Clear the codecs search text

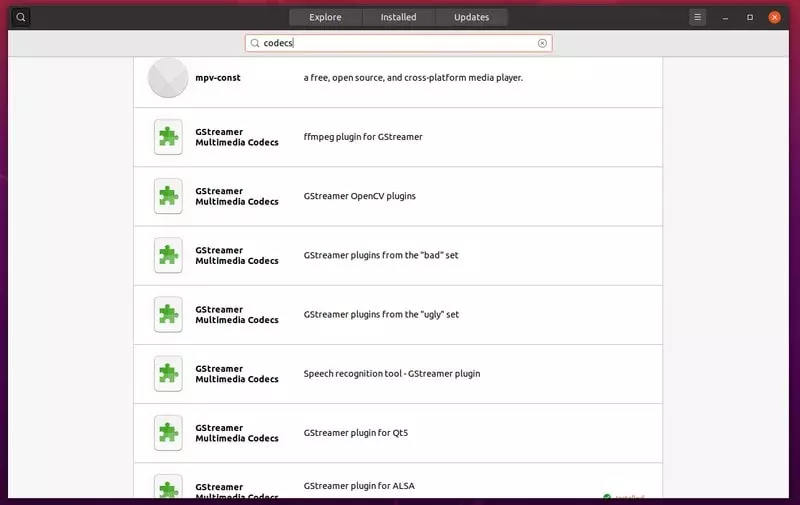542,43
